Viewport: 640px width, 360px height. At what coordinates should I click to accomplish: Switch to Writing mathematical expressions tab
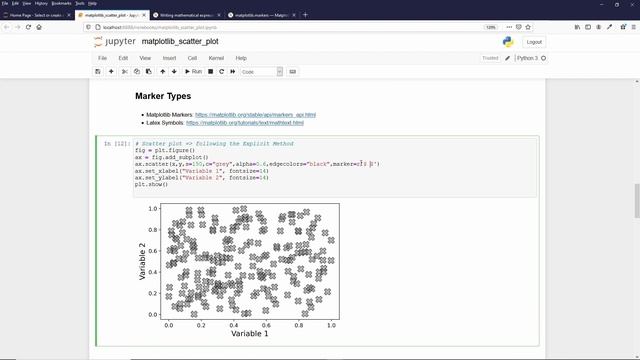pos(187,15)
